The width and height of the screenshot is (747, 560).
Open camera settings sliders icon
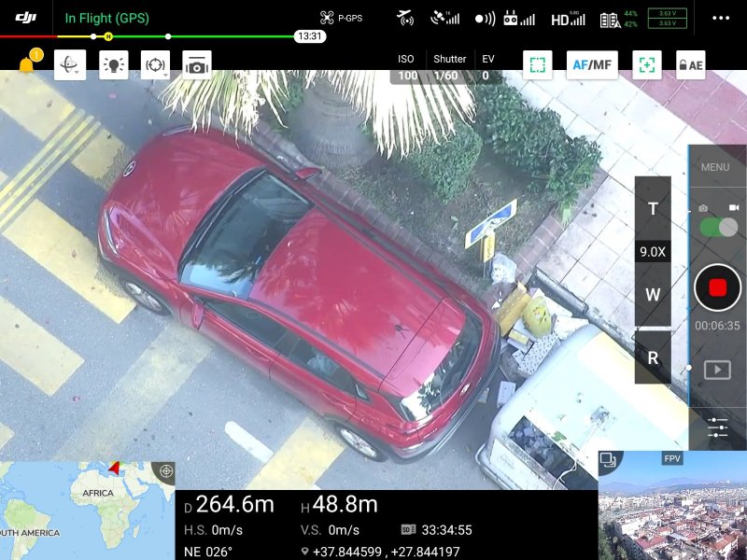click(x=717, y=427)
